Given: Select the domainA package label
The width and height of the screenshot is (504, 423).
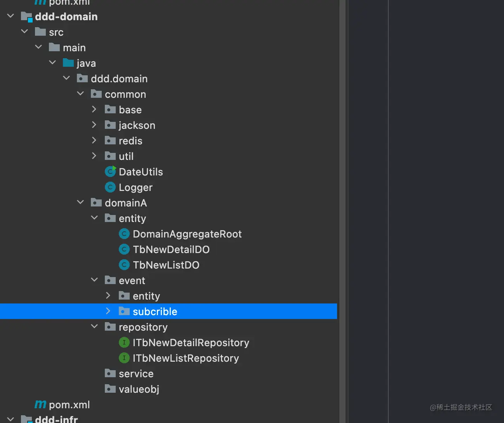Looking at the screenshot, I should point(126,203).
